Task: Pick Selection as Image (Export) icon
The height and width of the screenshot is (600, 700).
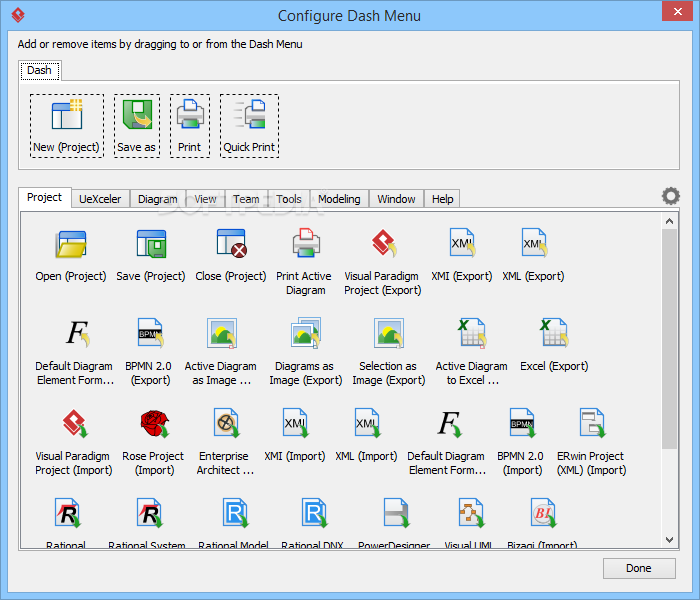Action: point(389,333)
